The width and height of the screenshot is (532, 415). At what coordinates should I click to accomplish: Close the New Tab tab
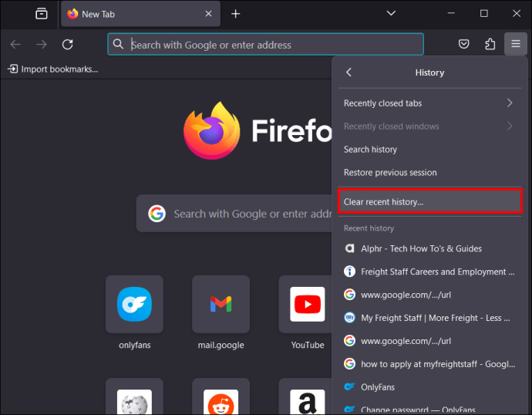208,14
